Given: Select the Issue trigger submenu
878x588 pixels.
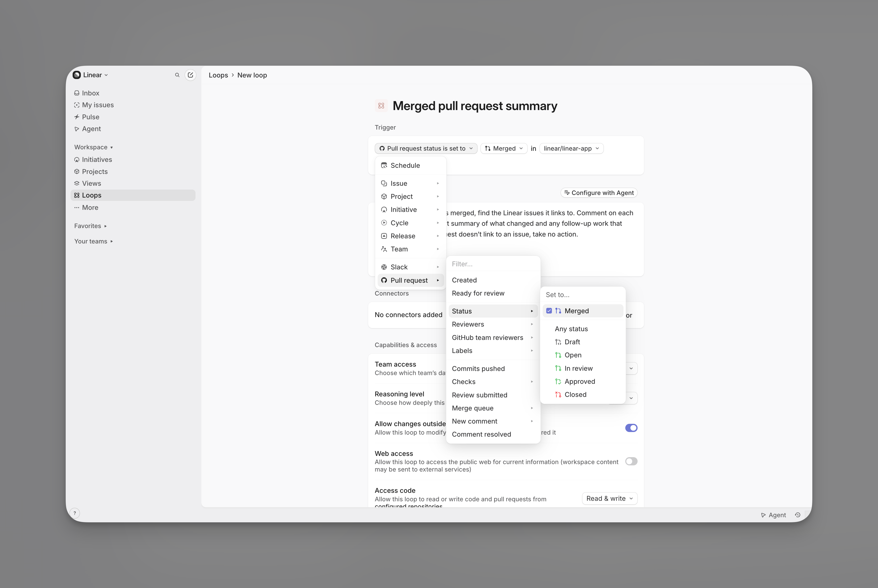Looking at the screenshot, I should click(x=411, y=183).
